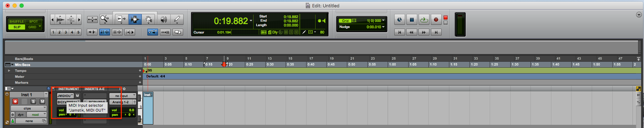Toggle record enable on Inst 1
The width and height of the screenshot is (644, 128).
coord(15,101)
